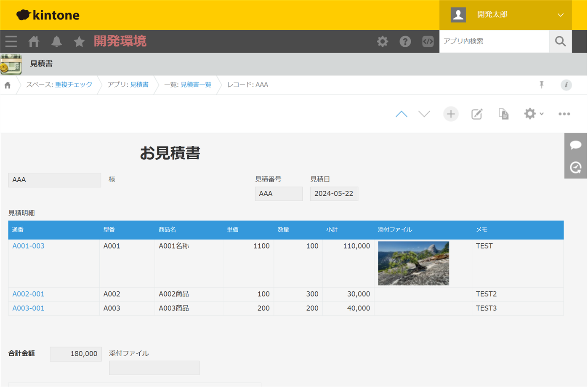Duplicate this record copy icon

503,114
